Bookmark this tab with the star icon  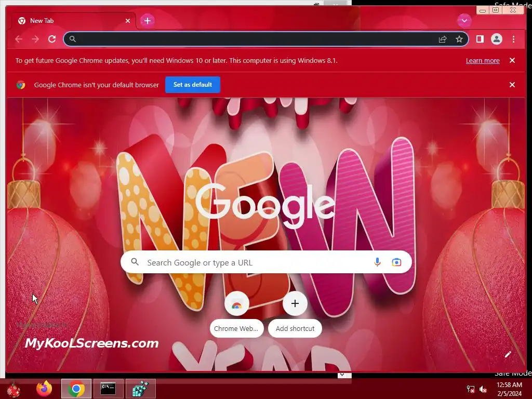point(459,39)
